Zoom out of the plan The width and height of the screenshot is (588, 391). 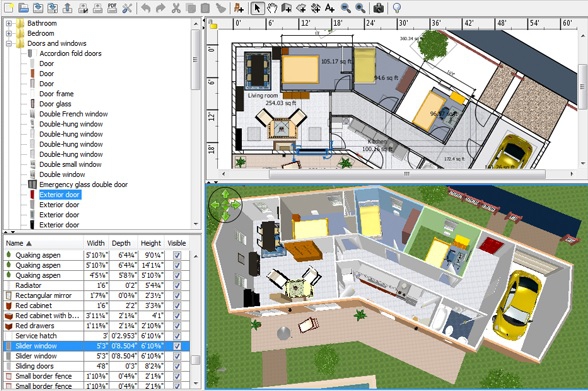[x=345, y=7]
